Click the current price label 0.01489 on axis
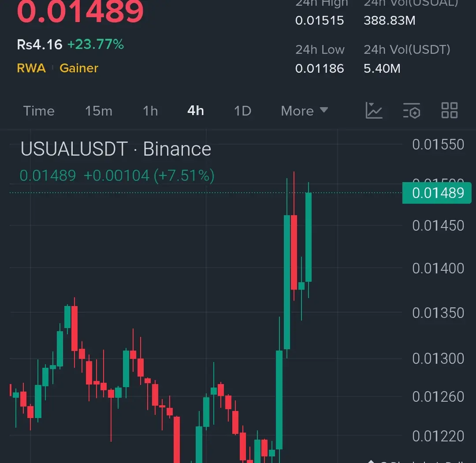Screen dimensions: 476x463 (x=437, y=193)
